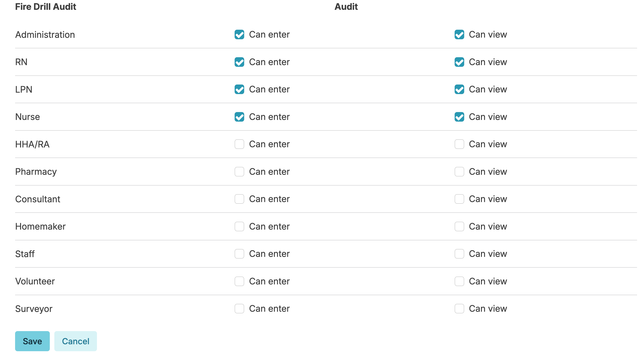The height and width of the screenshot is (356, 644).
Task: Disable Can enter for RN
Action: pos(239,62)
